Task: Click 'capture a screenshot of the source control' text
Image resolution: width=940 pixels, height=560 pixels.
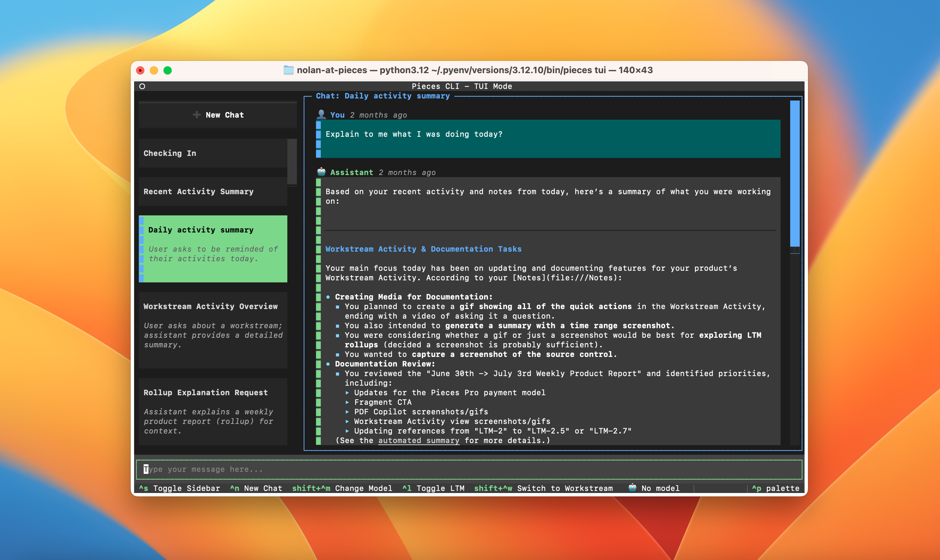Action: coord(512,354)
